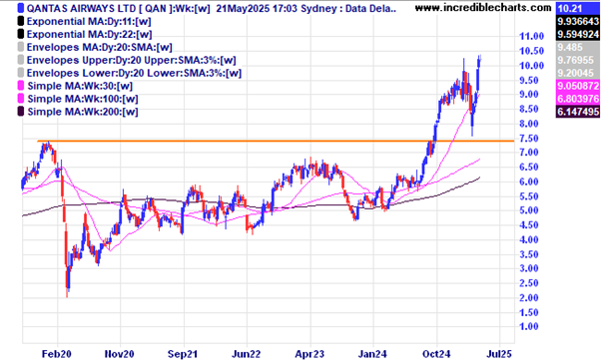
Task: Click the grey 9.76955 upper envelope value
Action: 578,60
